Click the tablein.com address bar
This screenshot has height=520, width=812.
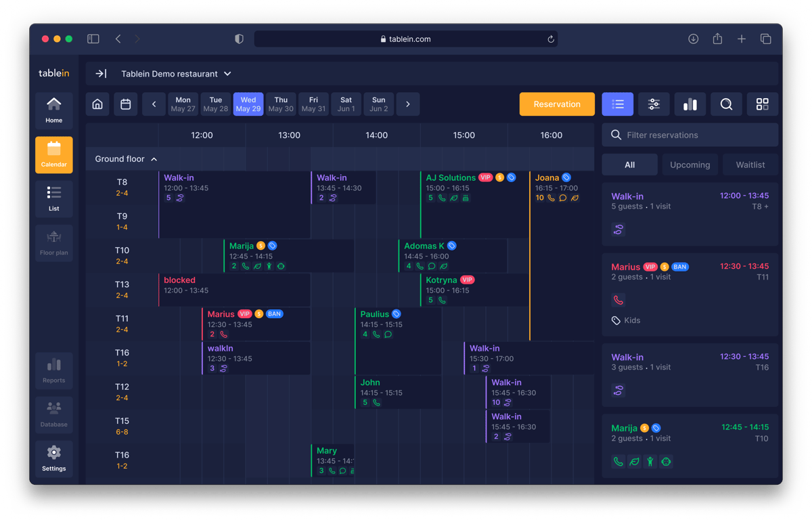click(406, 39)
